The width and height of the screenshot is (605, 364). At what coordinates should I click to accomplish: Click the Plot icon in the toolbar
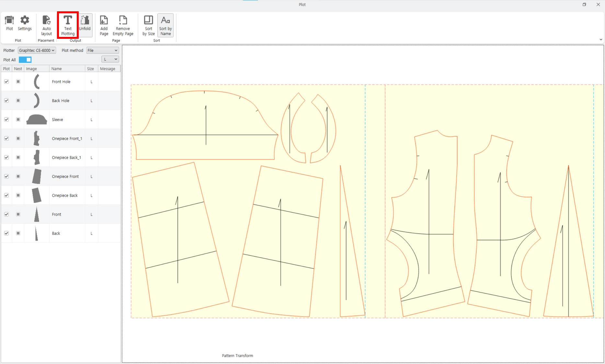coord(9,23)
